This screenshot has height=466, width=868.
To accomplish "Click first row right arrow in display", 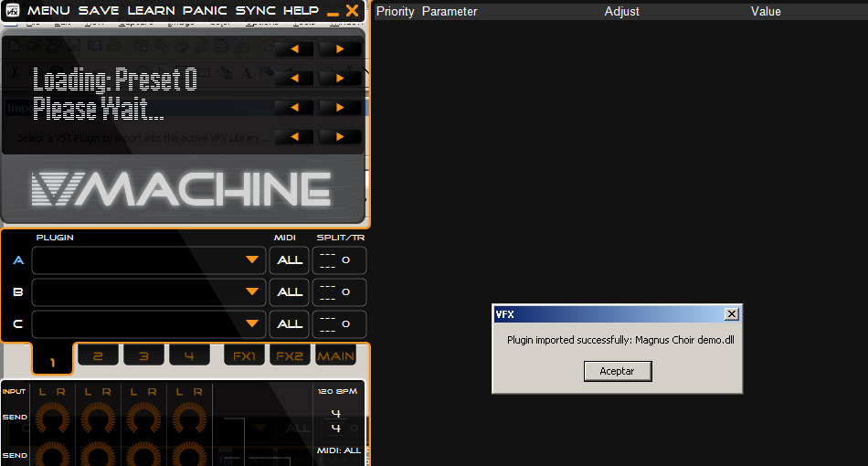I will 340,48.
